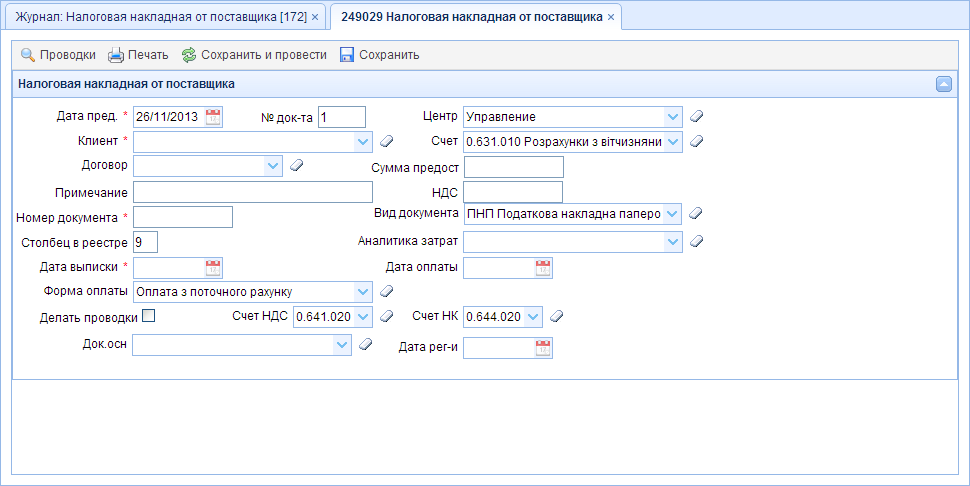Expand the Счет НК dropdown
Screen dimensions: 970x486
533,317
